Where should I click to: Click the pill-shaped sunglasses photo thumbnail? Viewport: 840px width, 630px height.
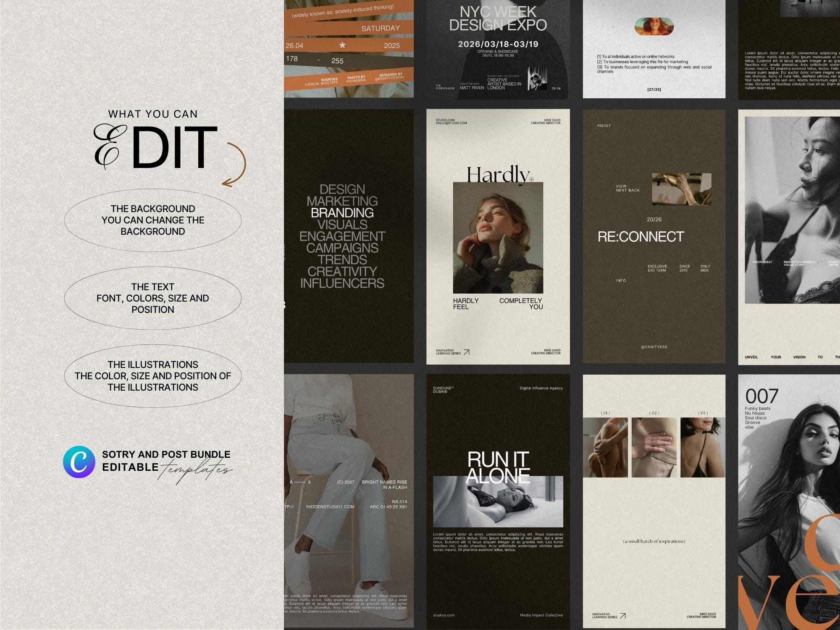coord(654,27)
